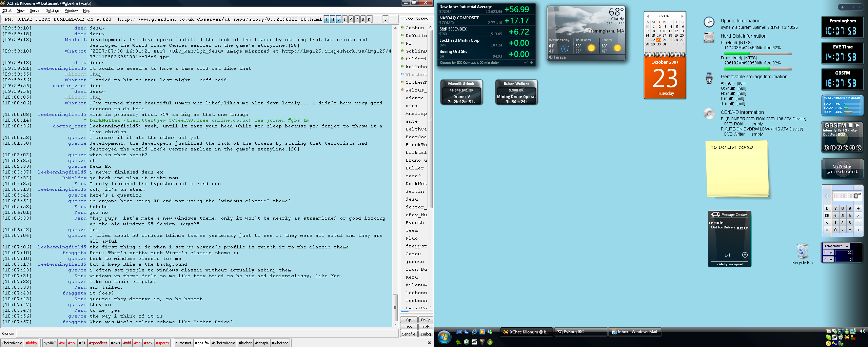Open the Window menu
The height and width of the screenshot is (347, 868).
(x=71, y=11)
